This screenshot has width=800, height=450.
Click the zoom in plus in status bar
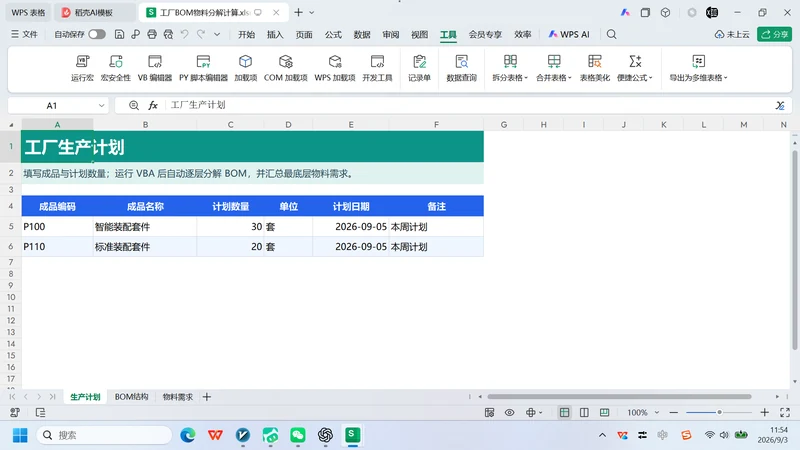pyautogui.click(x=764, y=412)
